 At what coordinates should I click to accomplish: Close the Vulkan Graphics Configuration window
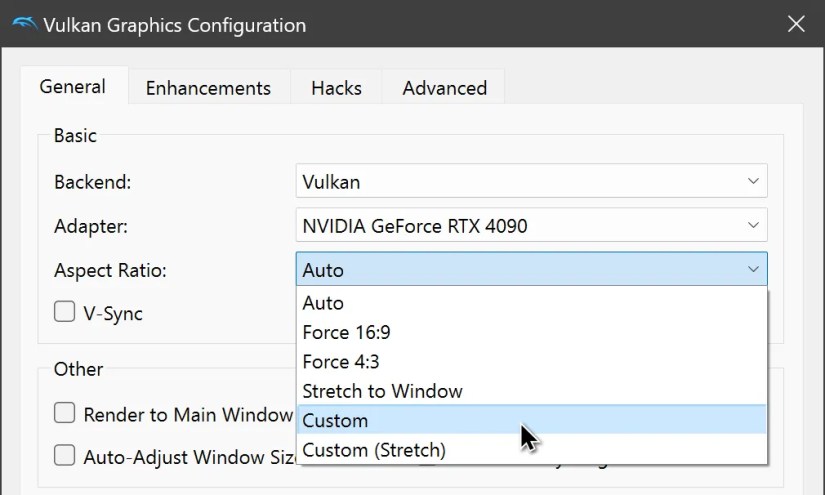(x=796, y=24)
